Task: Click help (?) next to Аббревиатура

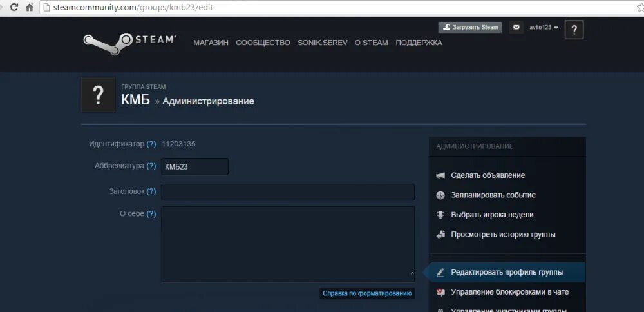Action: (x=151, y=166)
